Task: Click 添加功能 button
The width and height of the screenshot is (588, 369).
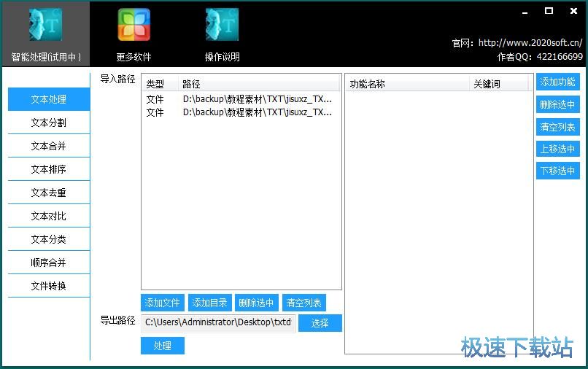Action: [x=557, y=82]
